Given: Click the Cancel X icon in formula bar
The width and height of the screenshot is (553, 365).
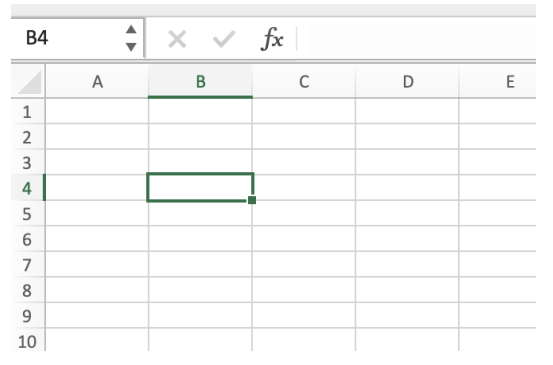Looking at the screenshot, I should tap(177, 39).
